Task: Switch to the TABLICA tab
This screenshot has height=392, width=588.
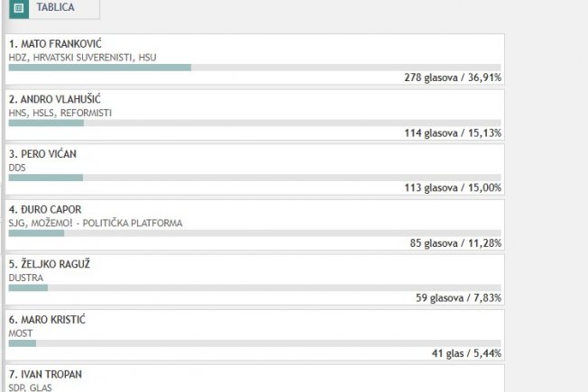Action: coord(54,8)
